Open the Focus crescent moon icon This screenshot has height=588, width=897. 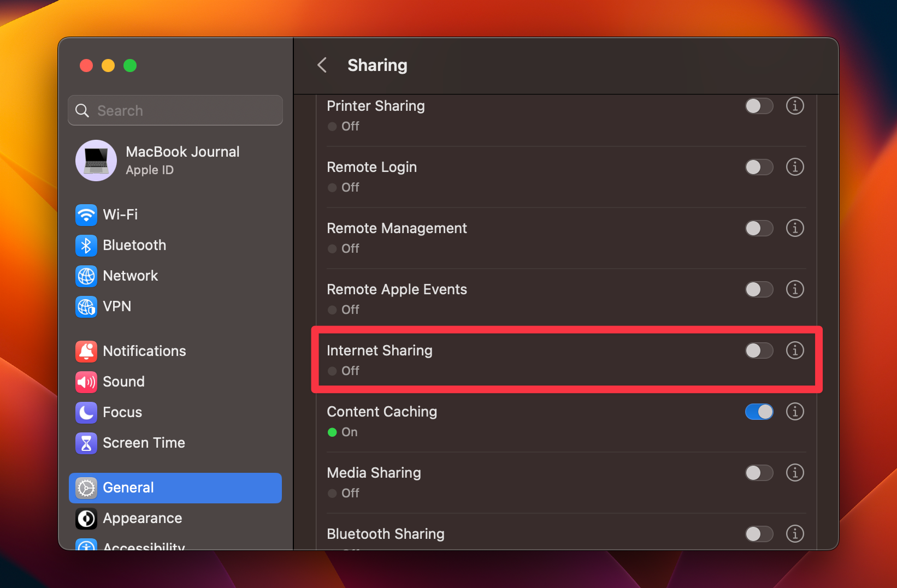point(86,412)
